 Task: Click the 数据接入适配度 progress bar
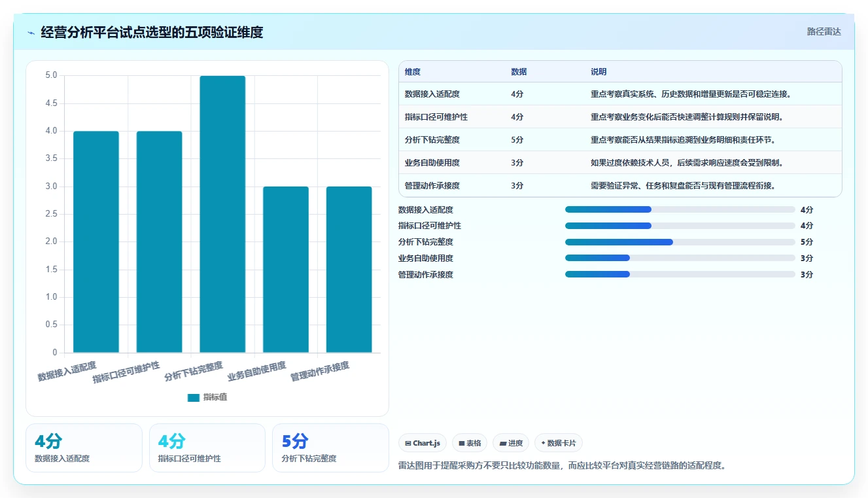point(680,209)
